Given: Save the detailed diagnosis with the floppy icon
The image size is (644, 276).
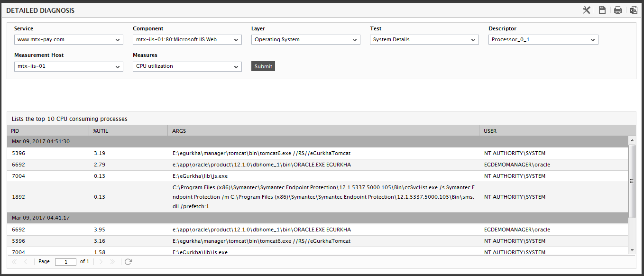Looking at the screenshot, I should pos(602,10).
